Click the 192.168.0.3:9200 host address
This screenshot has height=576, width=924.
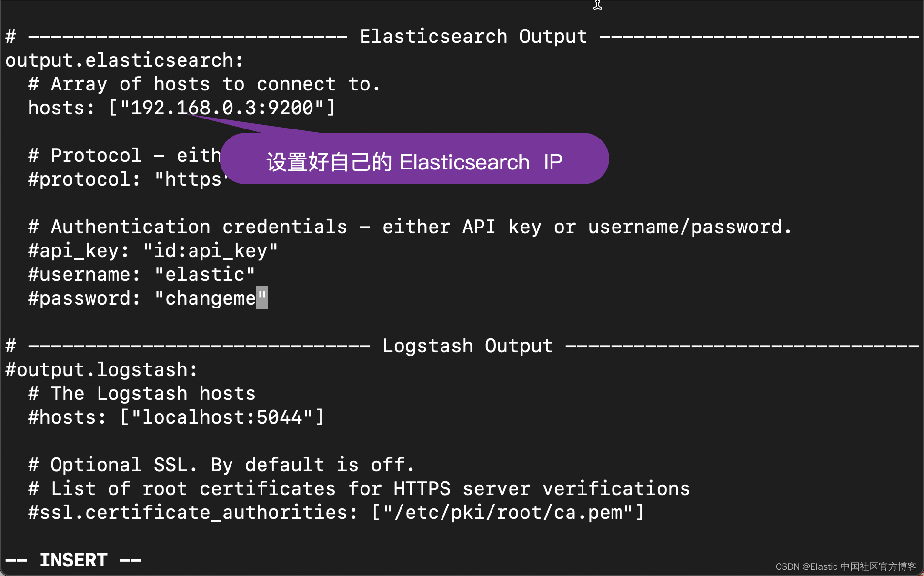pyautogui.click(x=222, y=108)
